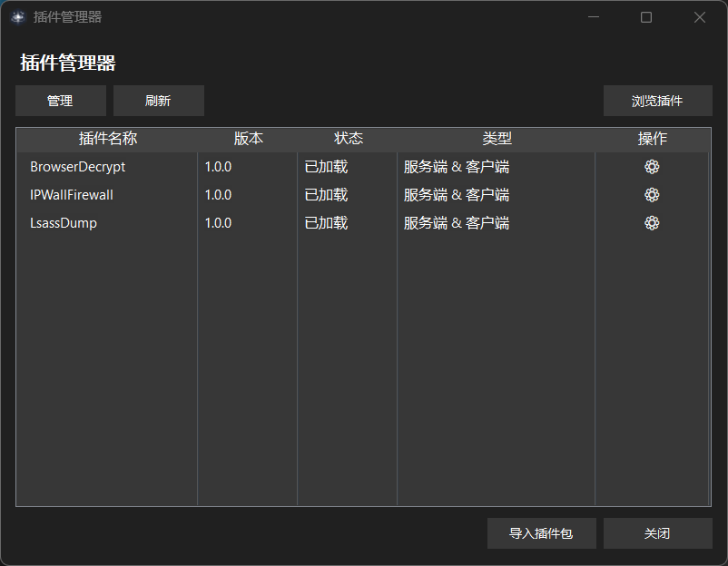
Task: Click 导入插件包 to import a plugin package
Action: (542, 533)
